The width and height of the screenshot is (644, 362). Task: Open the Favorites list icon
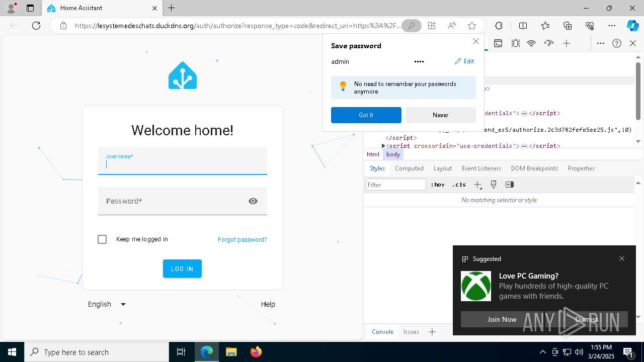[545, 26]
